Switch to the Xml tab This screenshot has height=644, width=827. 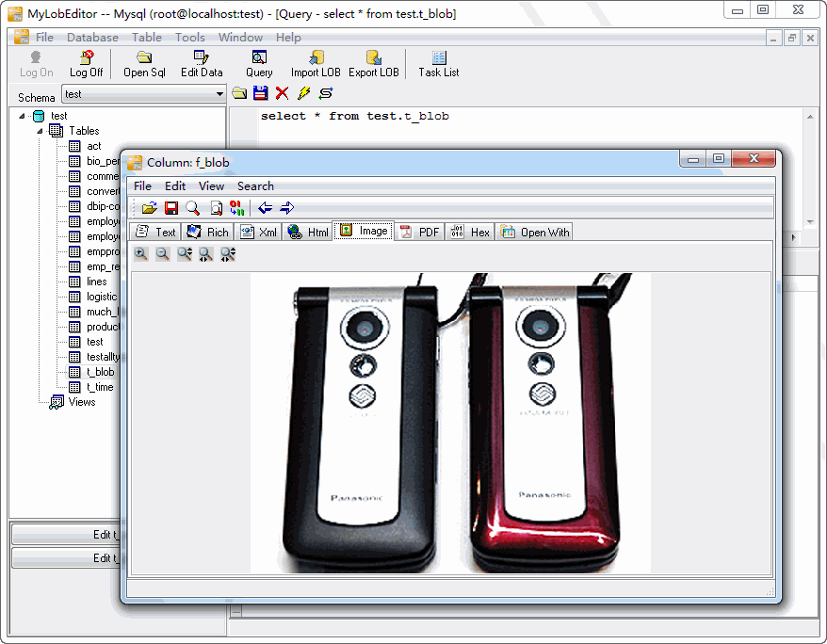[258, 232]
